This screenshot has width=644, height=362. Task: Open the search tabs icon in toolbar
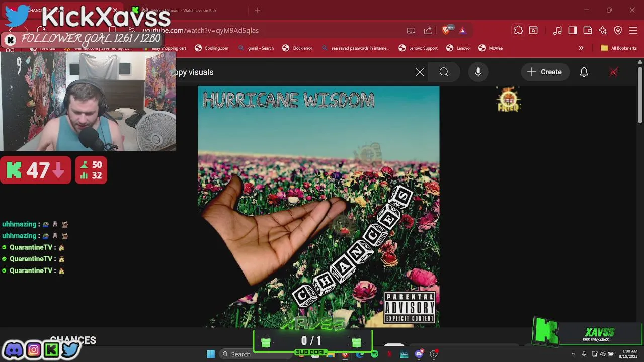coord(533,31)
